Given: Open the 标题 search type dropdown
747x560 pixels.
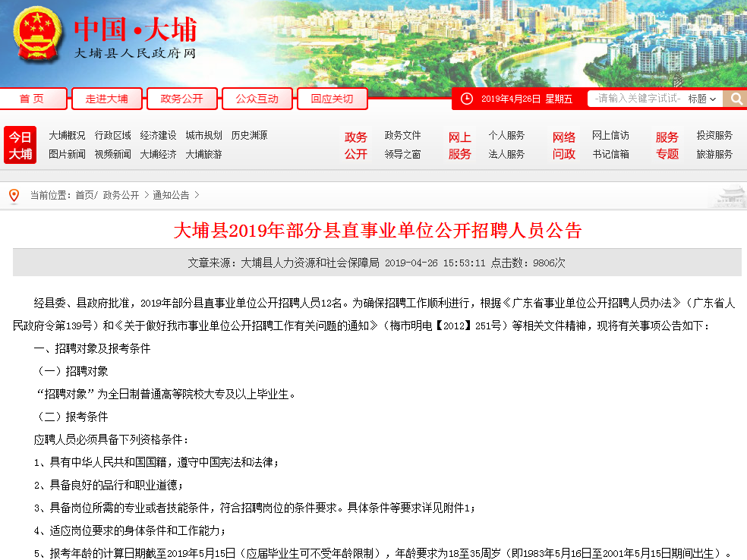Looking at the screenshot, I should [x=700, y=99].
